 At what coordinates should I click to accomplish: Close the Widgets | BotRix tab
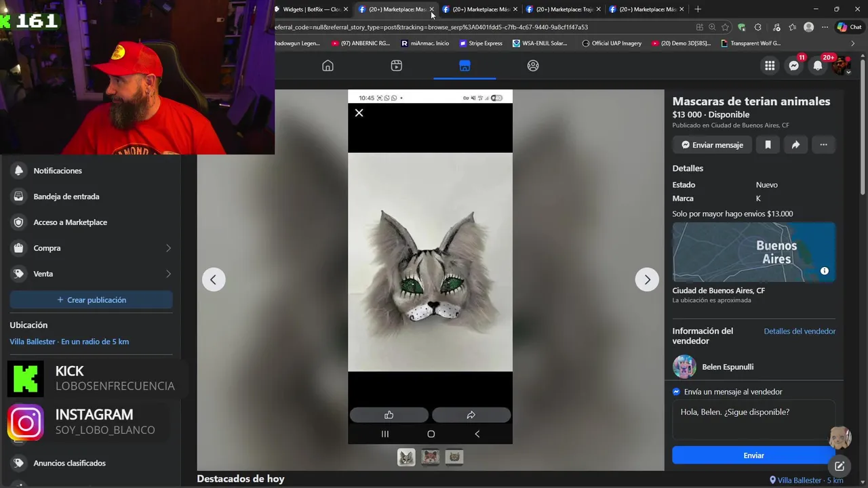[x=346, y=9]
